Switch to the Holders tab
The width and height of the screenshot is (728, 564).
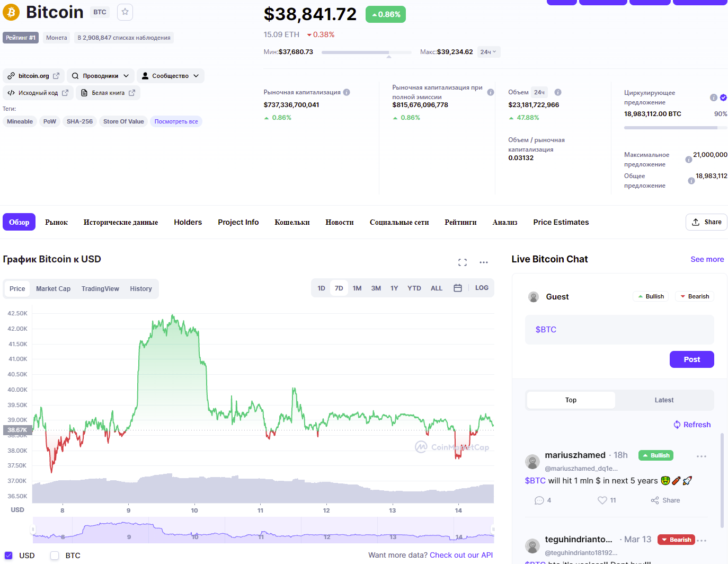pos(188,222)
